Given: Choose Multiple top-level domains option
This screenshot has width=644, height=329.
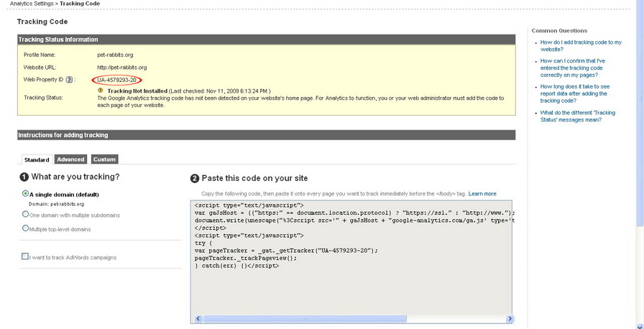Looking at the screenshot, I should 25,228.
